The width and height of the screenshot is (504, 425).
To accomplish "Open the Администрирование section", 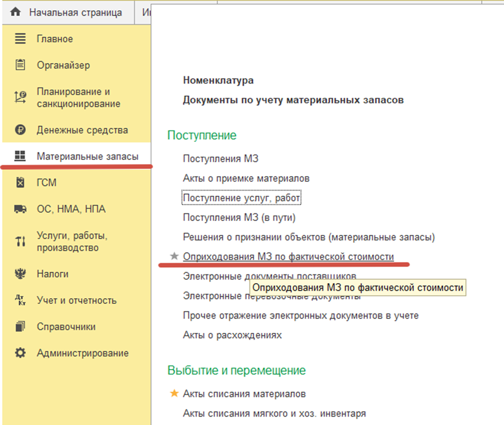I will 83,353.
